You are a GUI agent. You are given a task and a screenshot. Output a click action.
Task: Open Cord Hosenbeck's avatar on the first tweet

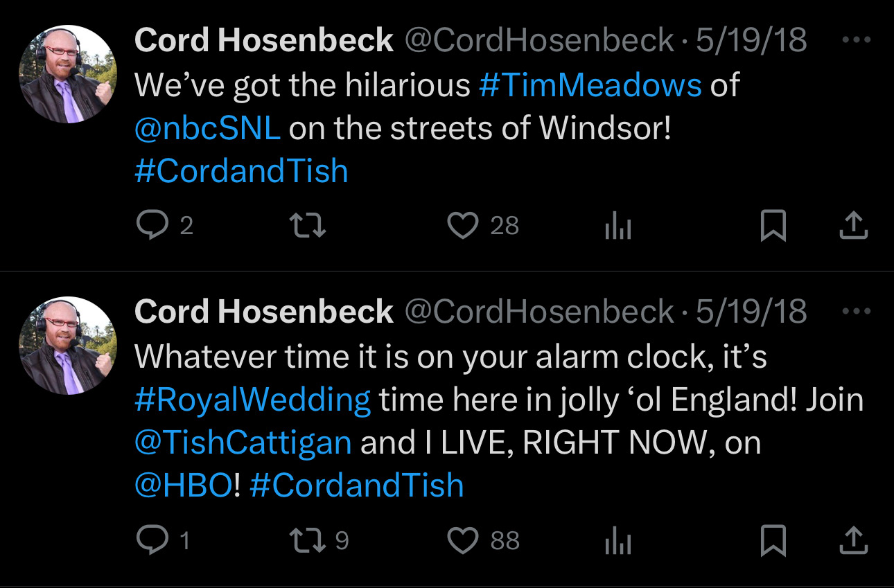click(x=69, y=75)
